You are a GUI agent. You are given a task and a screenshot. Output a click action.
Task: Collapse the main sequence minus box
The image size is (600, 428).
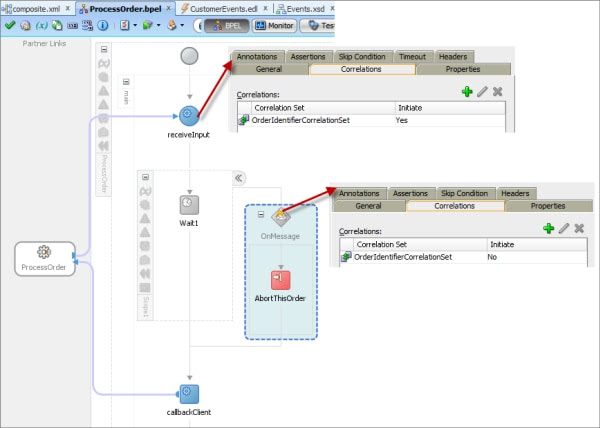click(126, 82)
